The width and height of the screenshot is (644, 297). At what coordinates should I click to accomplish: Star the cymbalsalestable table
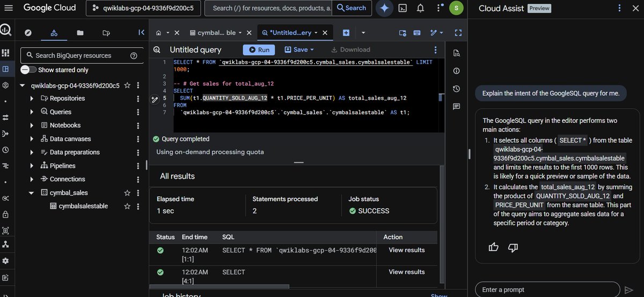pos(127,206)
